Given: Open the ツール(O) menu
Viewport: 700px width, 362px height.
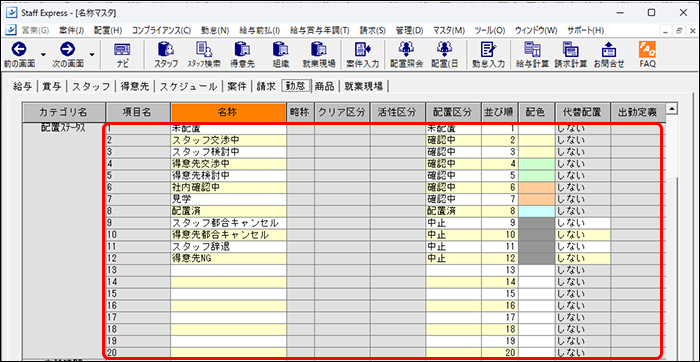Looking at the screenshot, I should click(490, 30).
